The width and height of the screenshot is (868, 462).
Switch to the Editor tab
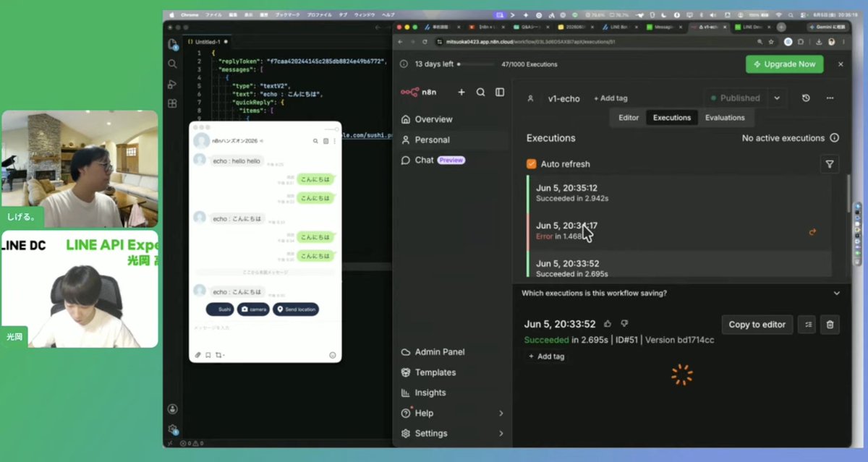click(x=629, y=117)
